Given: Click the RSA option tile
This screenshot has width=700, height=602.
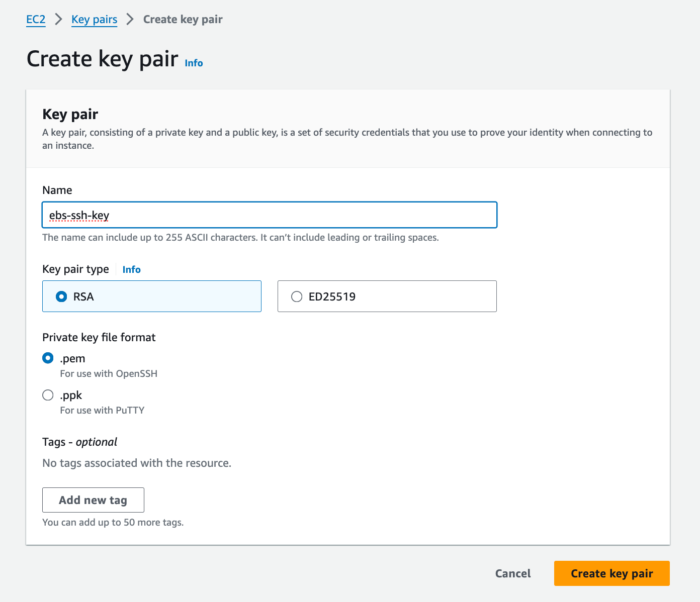Looking at the screenshot, I should coord(152,296).
